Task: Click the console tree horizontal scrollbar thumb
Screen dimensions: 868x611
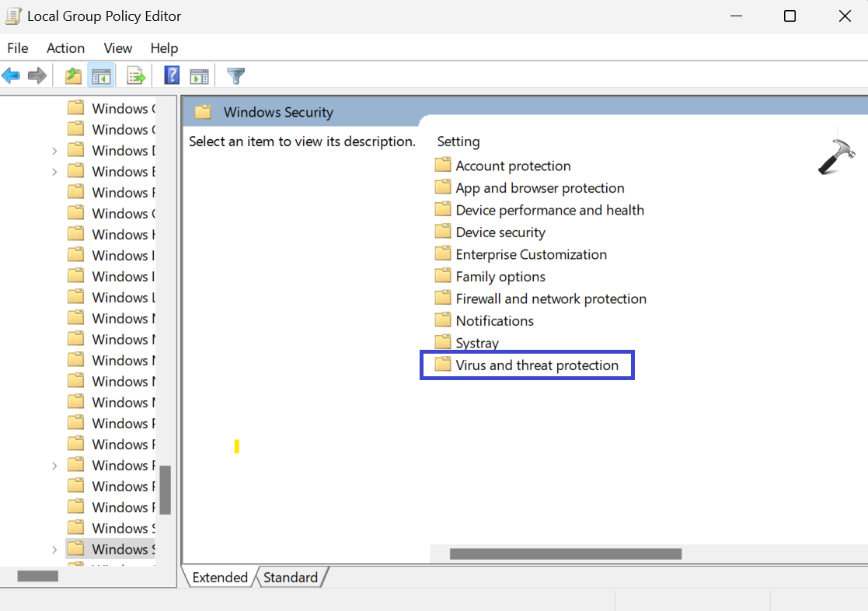Action: click(x=37, y=576)
